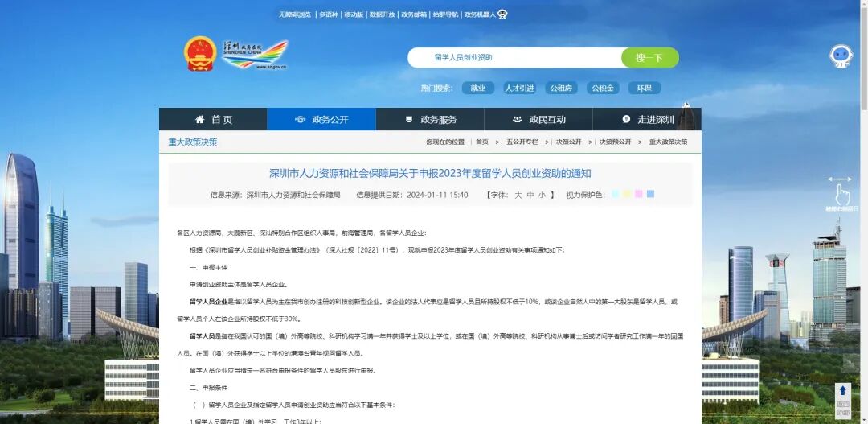The image size is (868, 424).
Task: Open the 政务机器人 robot icon in top bar
Action: click(x=502, y=14)
